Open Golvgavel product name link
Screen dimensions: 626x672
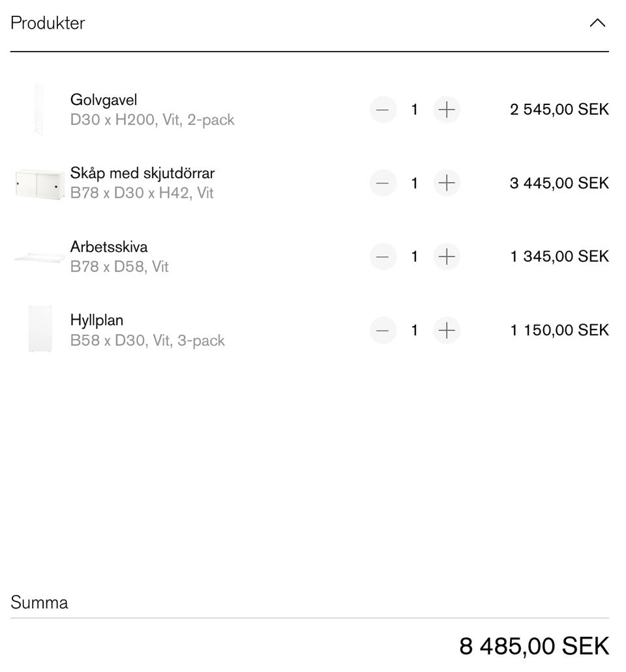(x=104, y=100)
